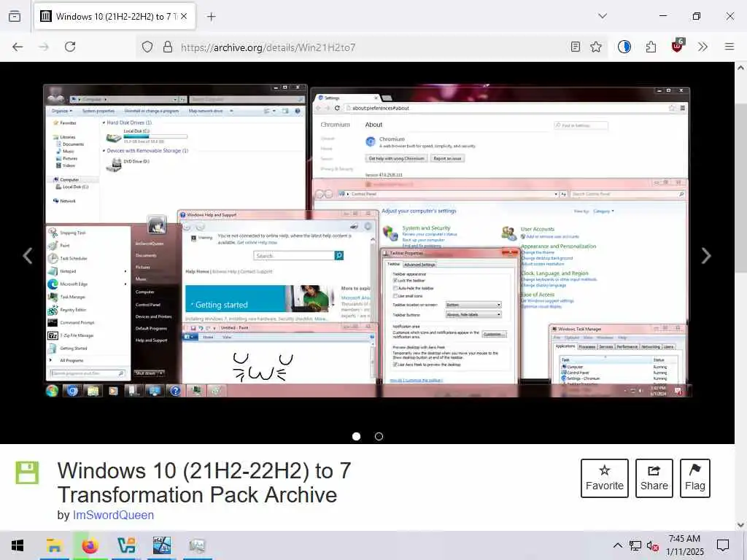
Task: Open the network status tray icon
Action: pos(635,545)
